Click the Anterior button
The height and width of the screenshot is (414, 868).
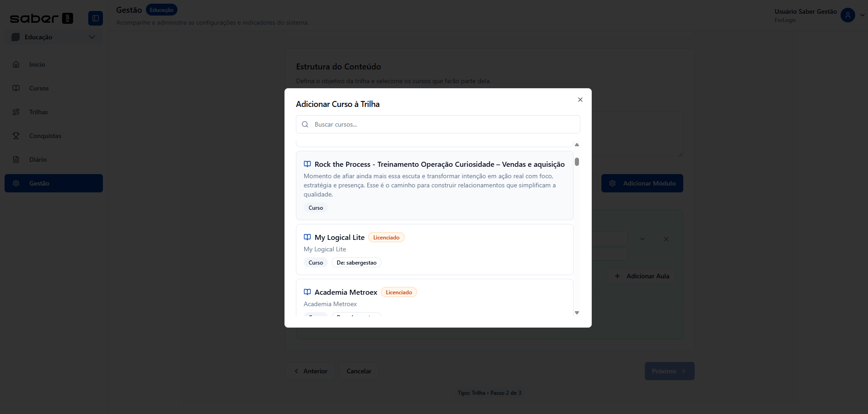point(310,371)
